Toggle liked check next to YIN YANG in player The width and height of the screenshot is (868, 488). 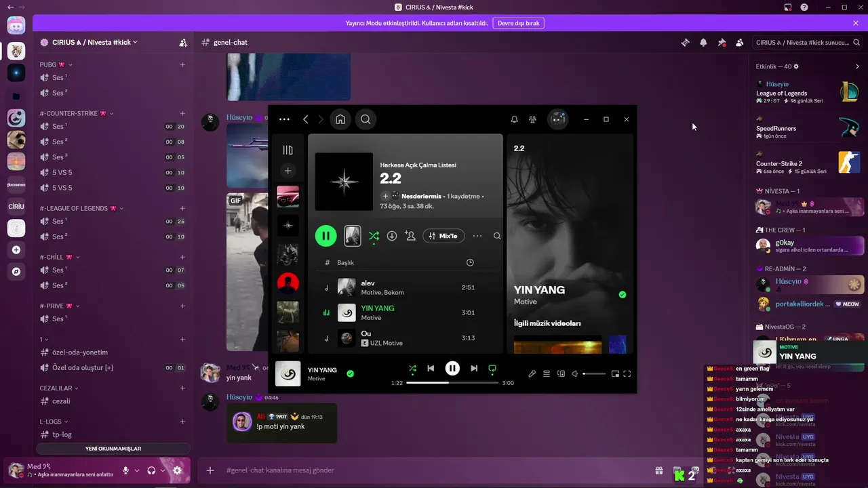point(350,373)
